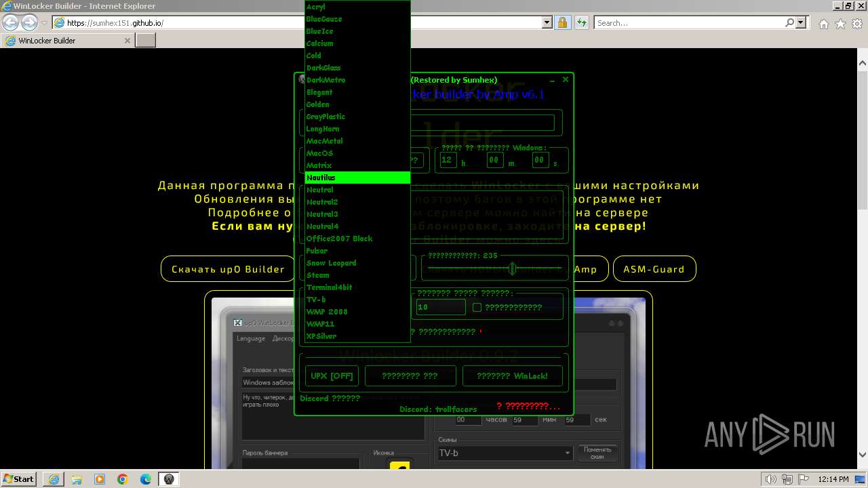Pick the Terminal4bit skin entry

pyautogui.click(x=357, y=287)
